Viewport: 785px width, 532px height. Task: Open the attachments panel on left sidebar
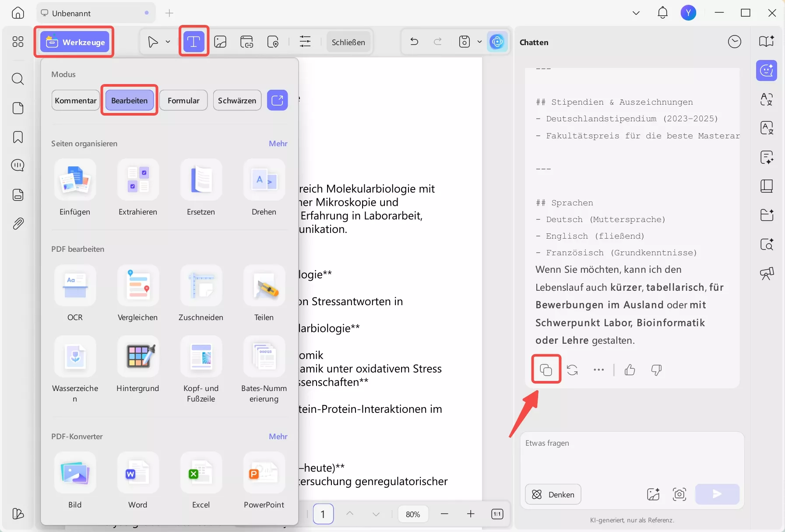[x=18, y=223]
